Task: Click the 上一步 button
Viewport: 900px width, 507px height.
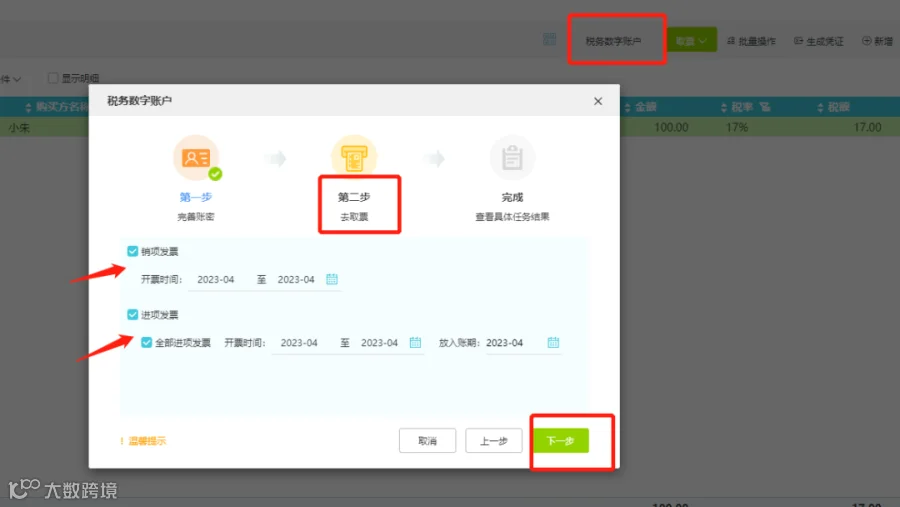Action: tap(494, 440)
